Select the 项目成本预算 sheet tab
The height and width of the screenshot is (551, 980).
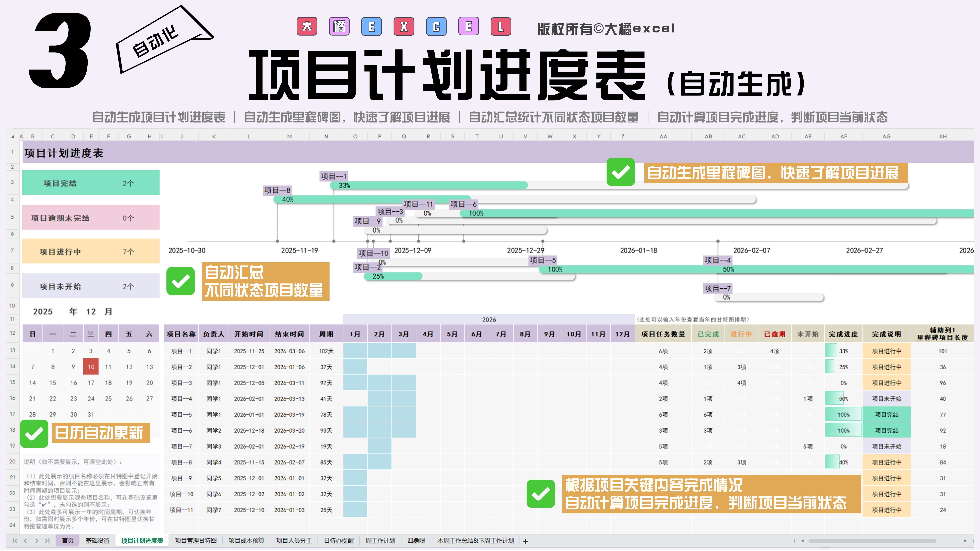246,541
